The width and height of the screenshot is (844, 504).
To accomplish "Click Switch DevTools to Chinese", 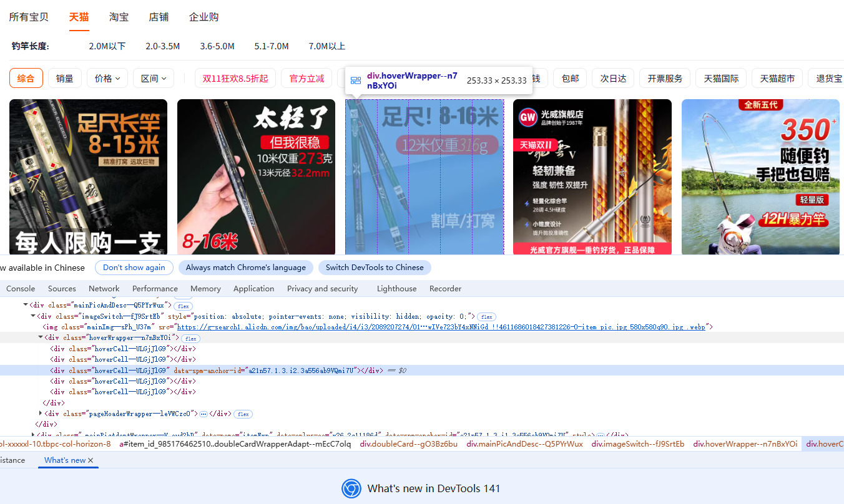I will 375,267.
